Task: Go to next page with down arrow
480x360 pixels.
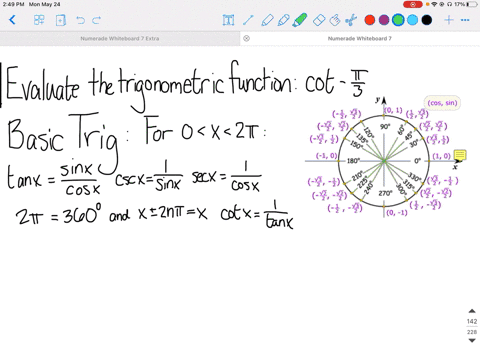Action: pos(472,340)
